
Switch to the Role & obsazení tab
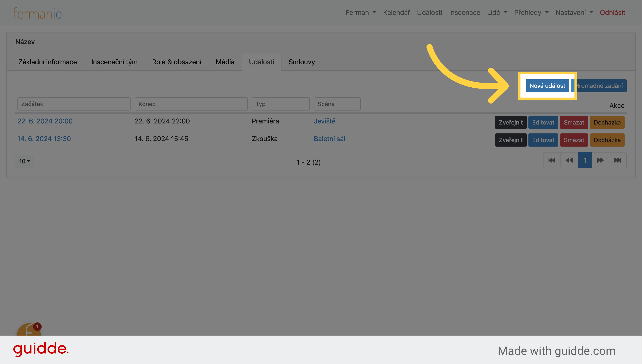[177, 62]
